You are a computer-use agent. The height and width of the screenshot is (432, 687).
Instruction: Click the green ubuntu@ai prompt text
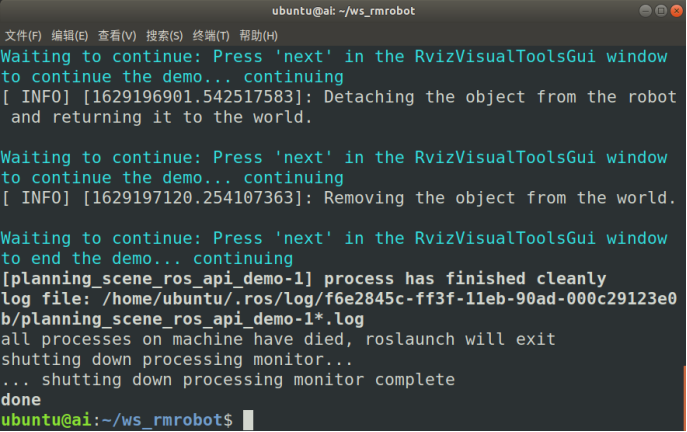pyautogui.click(x=46, y=420)
